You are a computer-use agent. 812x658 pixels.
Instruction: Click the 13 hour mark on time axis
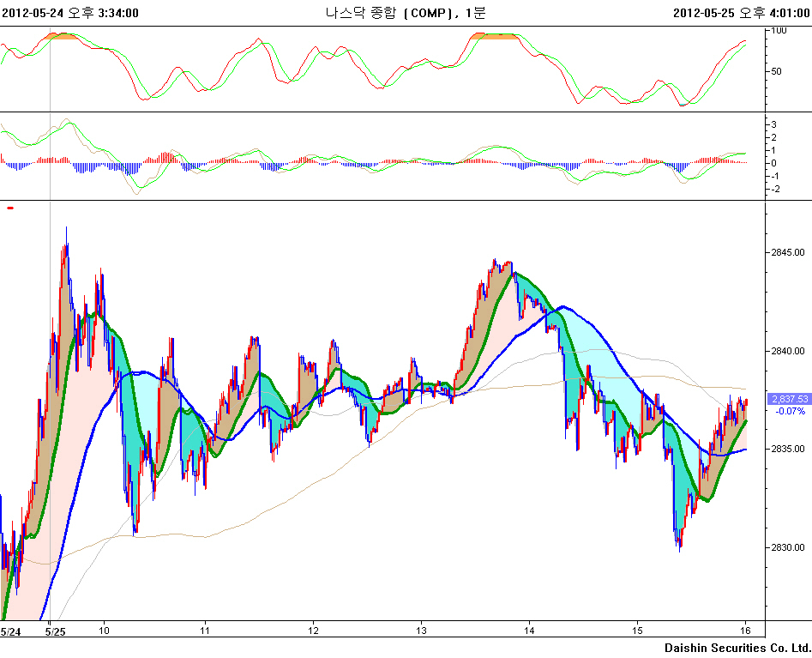[x=421, y=631]
